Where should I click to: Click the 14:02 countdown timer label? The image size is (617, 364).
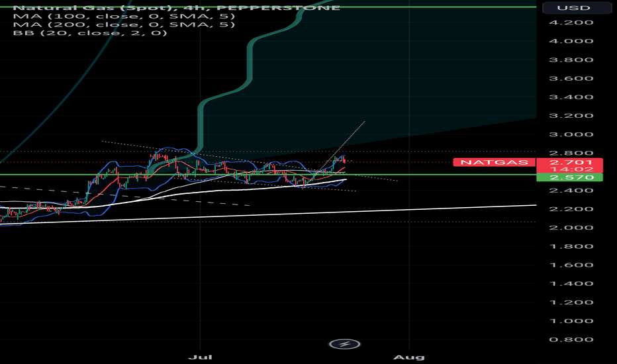click(571, 169)
